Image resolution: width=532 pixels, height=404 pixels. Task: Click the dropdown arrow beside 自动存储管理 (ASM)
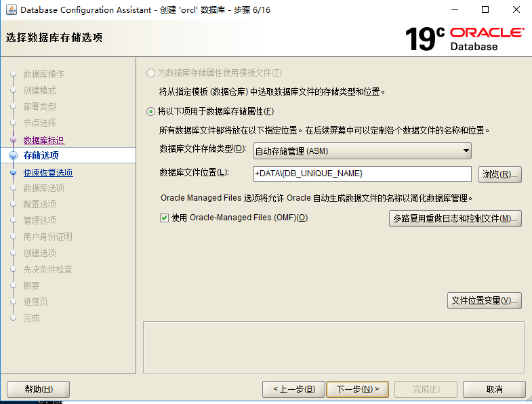pos(465,150)
